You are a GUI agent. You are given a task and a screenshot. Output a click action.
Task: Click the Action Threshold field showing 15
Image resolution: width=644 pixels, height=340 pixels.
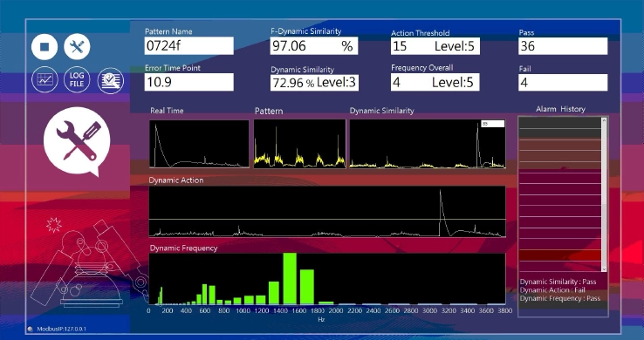435,46
